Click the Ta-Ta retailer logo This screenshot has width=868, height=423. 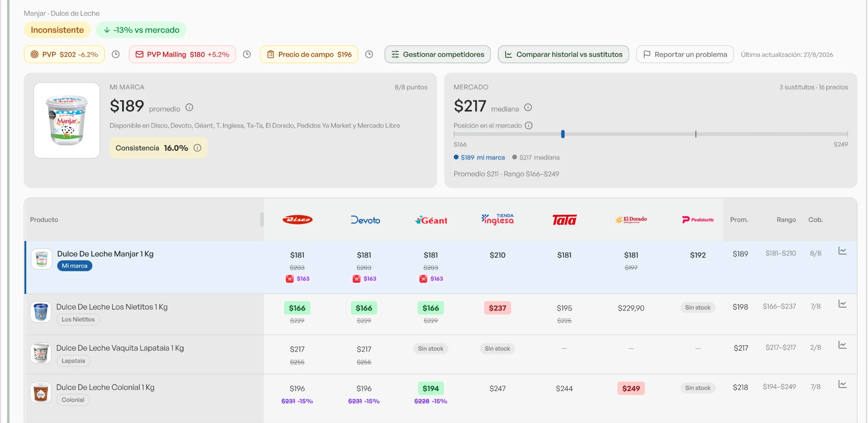[x=564, y=220]
